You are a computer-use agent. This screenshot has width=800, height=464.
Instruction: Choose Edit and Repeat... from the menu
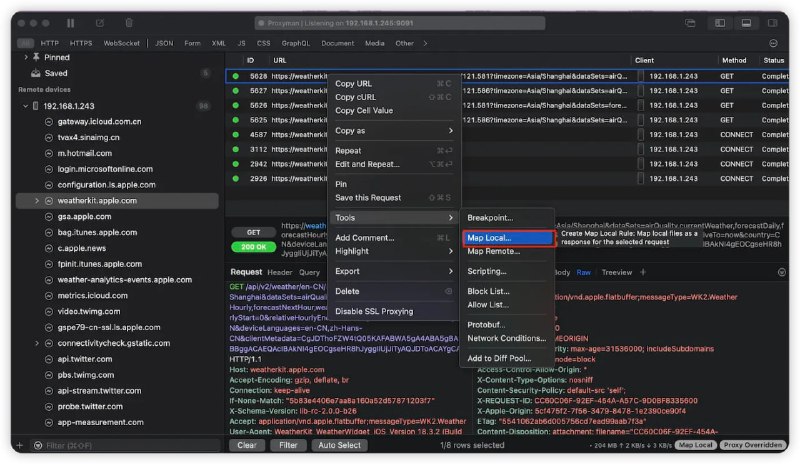coord(393,164)
